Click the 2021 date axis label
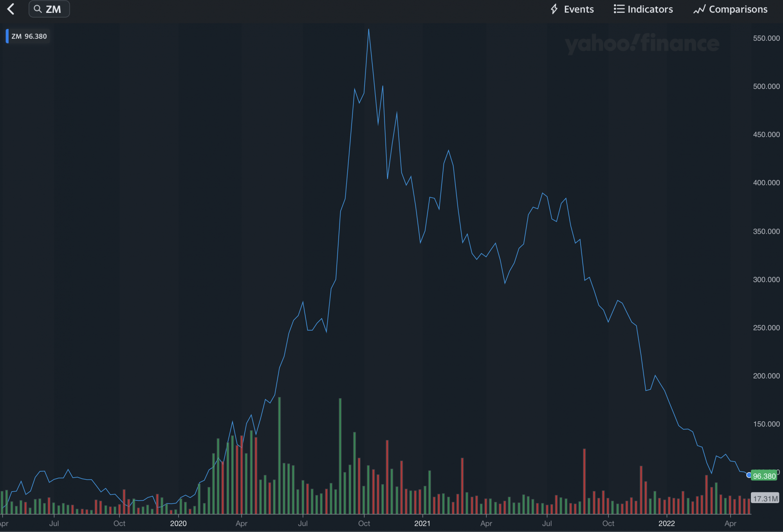 pos(422,523)
